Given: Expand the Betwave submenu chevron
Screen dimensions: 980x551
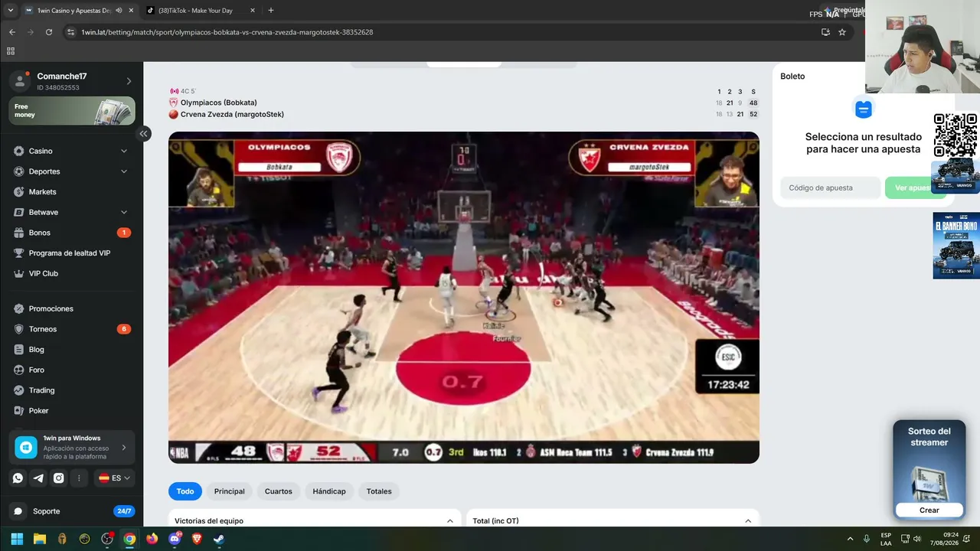Looking at the screenshot, I should tap(124, 212).
